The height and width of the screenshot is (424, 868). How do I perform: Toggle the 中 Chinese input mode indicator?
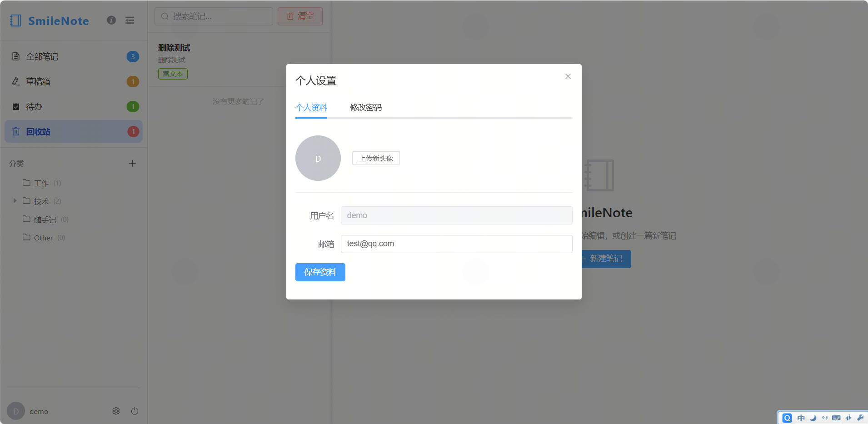pos(801,418)
